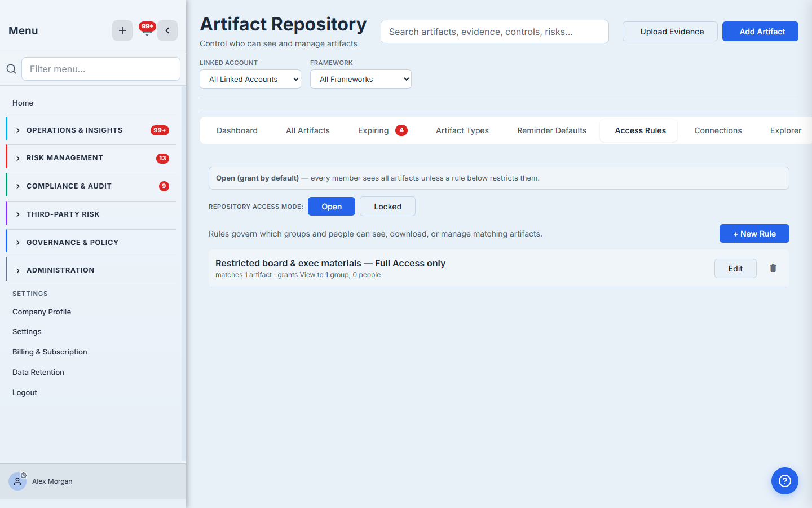Viewport: 812px width, 508px height.
Task: Open the Artifact Types tab
Action: coord(462,130)
